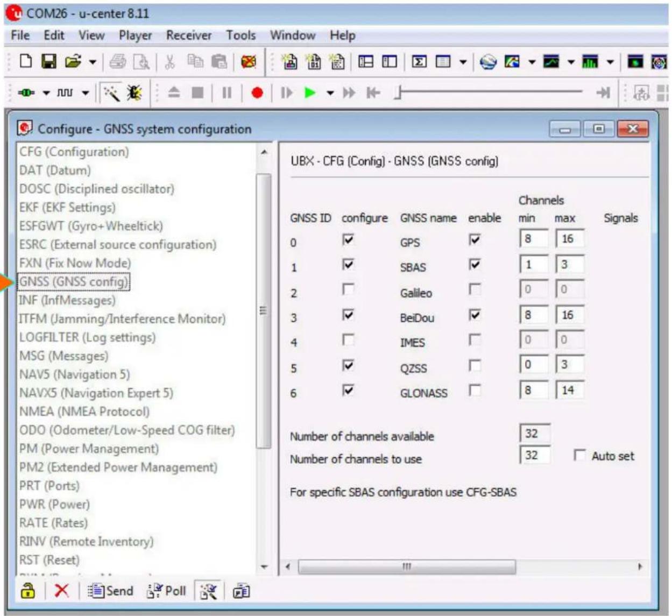
Task: Click the Save floppy disk icon
Action: tap(49, 62)
